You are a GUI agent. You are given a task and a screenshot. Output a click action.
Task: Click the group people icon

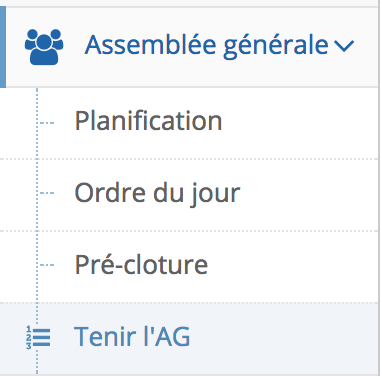(44, 47)
